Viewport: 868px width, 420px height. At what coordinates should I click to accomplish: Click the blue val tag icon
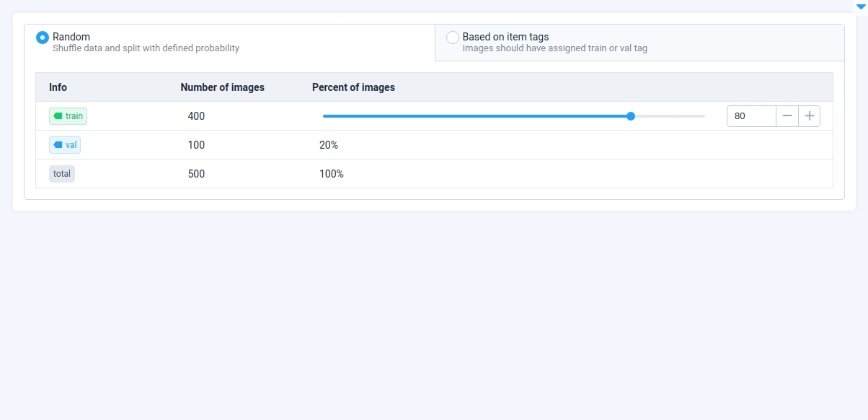click(x=58, y=144)
